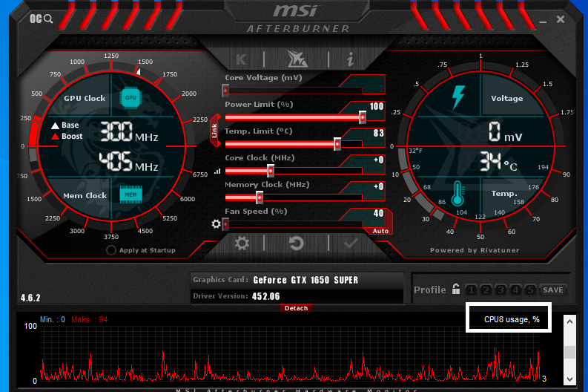588x392 pixels.
Task: Click the lightning bolt voltage icon
Action: 458,97
